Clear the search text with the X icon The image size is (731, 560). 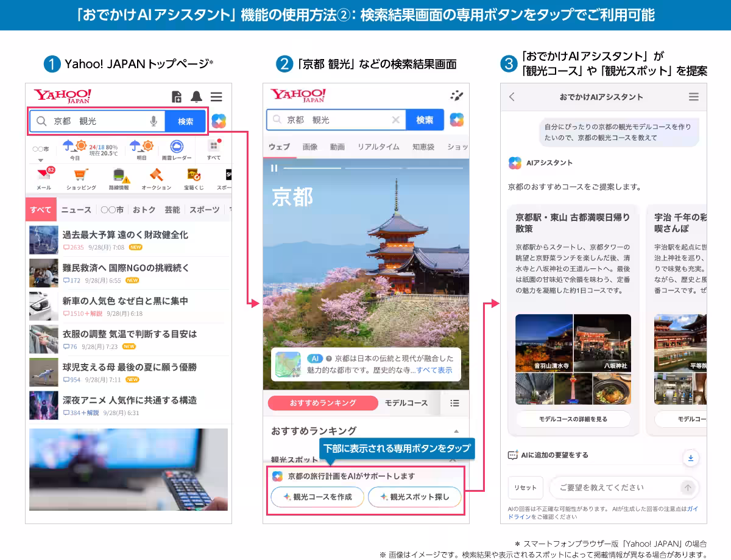tap(395, 120)
